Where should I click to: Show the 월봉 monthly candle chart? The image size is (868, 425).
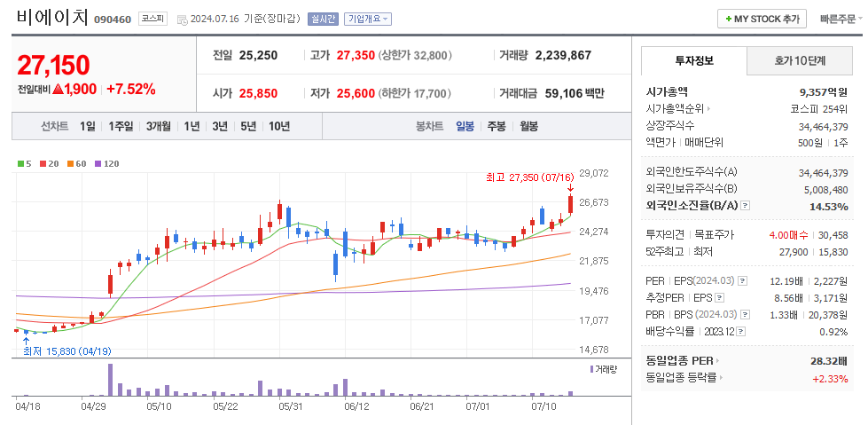[528, 126]
